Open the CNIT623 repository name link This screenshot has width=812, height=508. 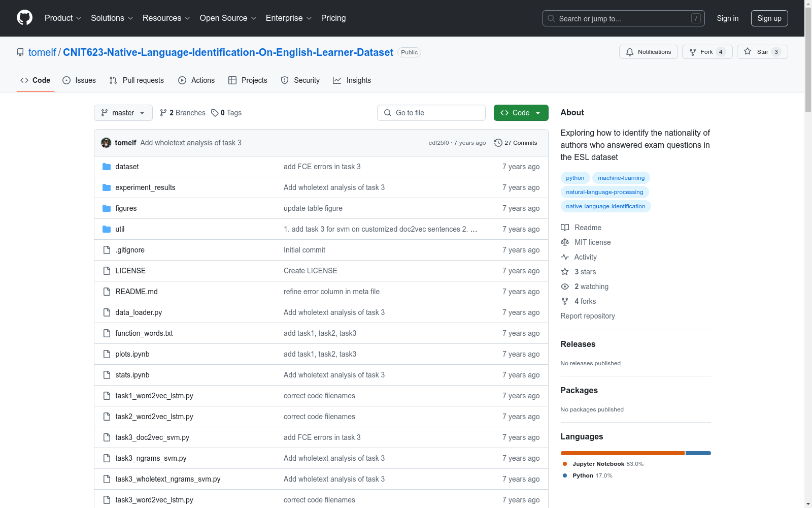228,52
